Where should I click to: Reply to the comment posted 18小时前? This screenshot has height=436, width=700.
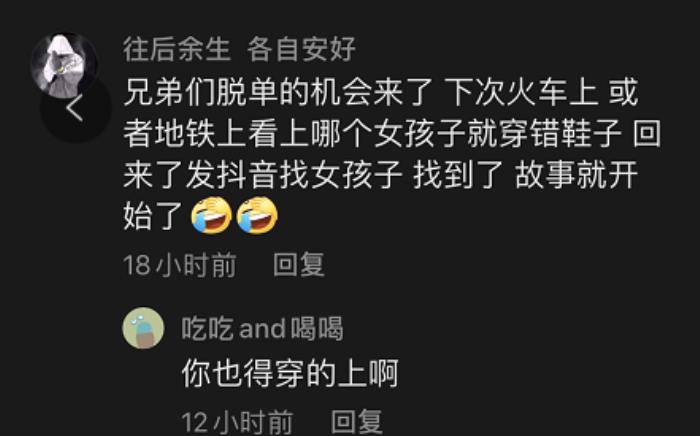pos(299,264)
